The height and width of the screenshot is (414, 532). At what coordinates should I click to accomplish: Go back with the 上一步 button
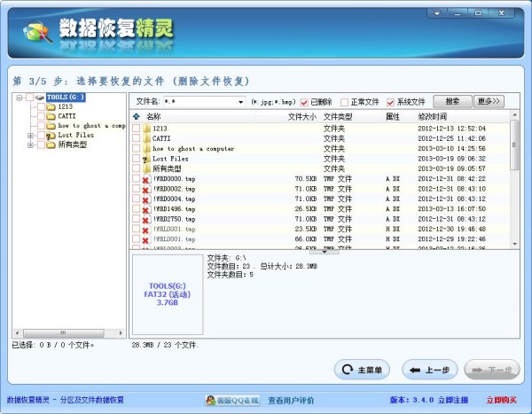pyautogui.click(x=430, y=370)
